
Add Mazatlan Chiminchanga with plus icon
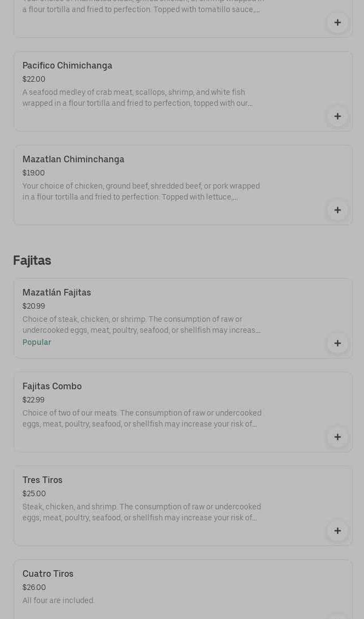[337, 210]
